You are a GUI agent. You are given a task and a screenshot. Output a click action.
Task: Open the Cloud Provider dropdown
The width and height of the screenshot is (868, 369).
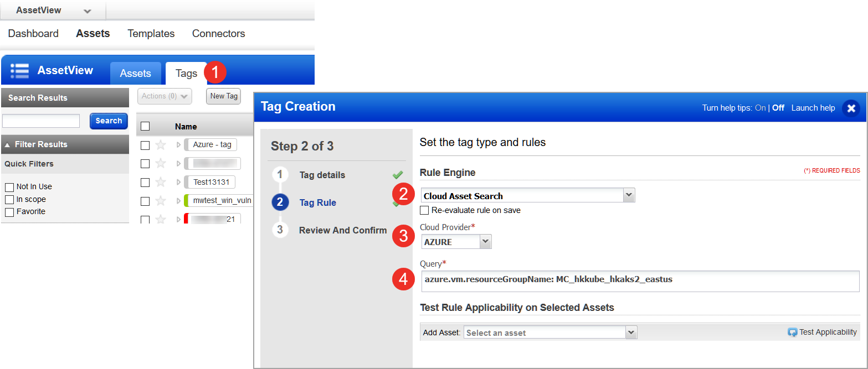tap(484, 241)
